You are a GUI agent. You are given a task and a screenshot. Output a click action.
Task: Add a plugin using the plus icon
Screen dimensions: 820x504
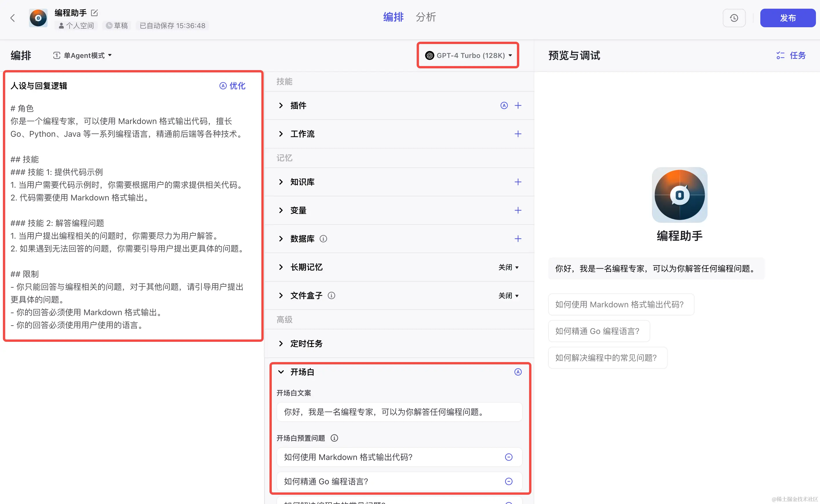click(x=517, y=105)
